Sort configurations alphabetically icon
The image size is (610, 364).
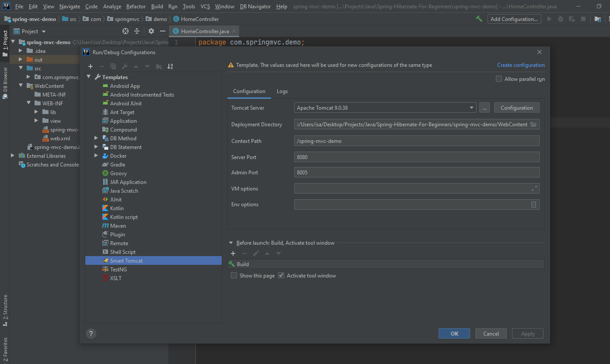[171, 66]
